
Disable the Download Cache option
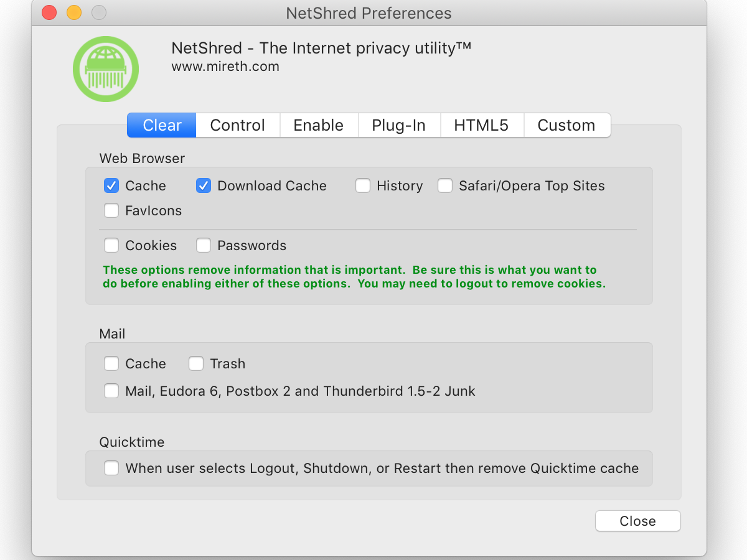(x=204, y=185)
